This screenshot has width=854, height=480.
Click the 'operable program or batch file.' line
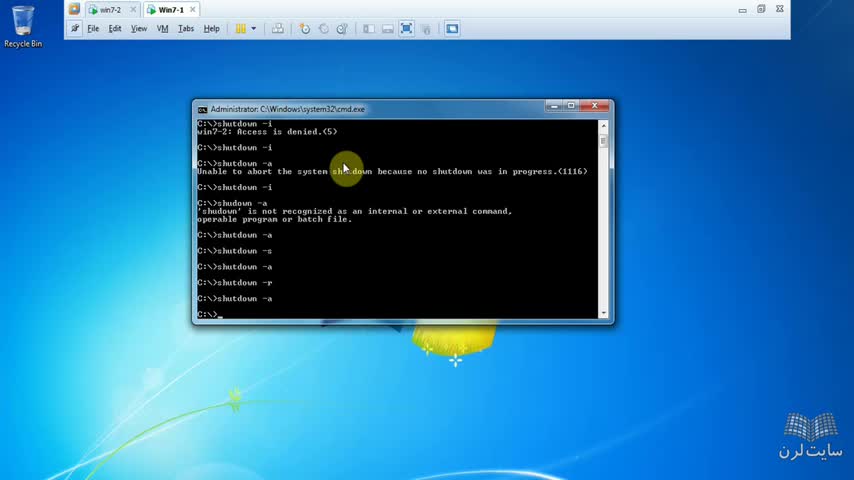(x=274, y=220)
